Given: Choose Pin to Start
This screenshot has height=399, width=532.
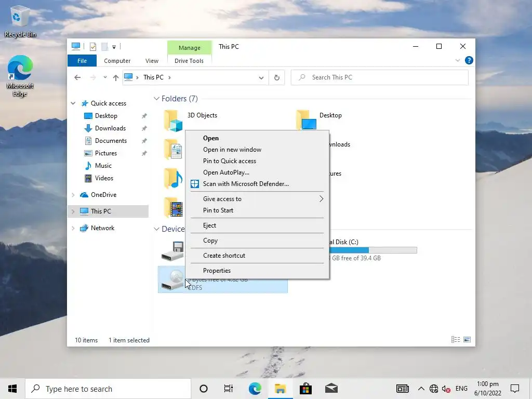Looking at the screenshot, I should [257, 210].
